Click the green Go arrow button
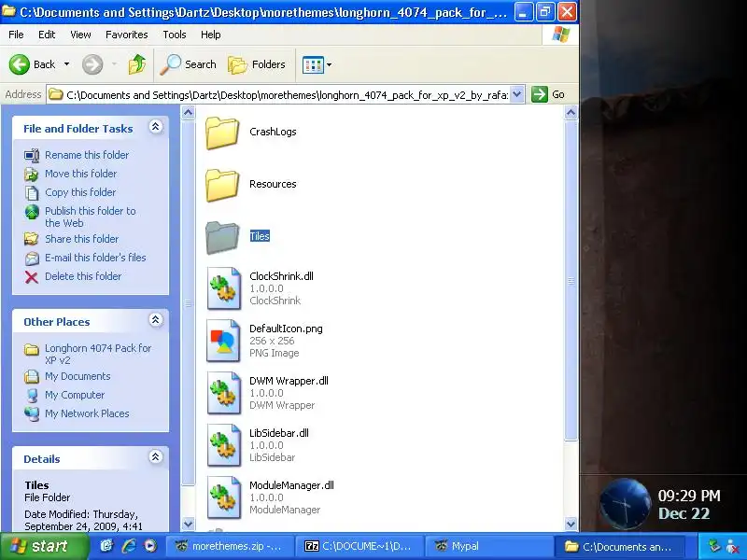The height and width of the screenshot is (560, 747). [540, 94]
